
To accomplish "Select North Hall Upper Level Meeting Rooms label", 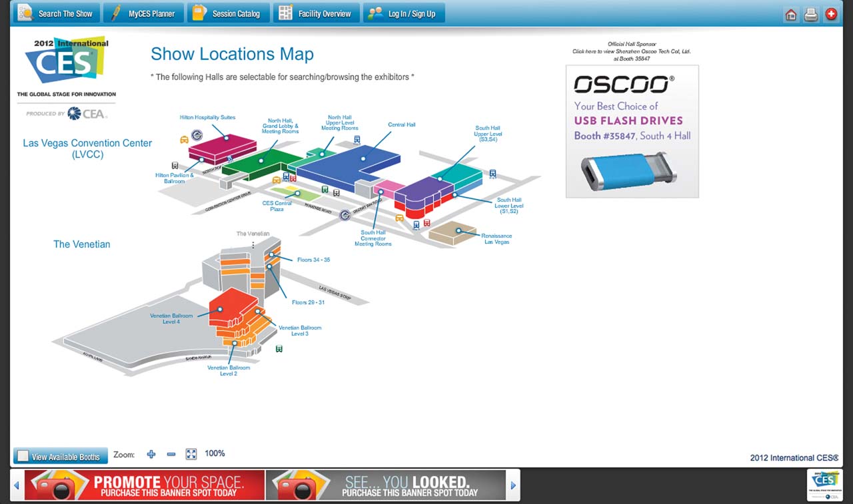I will [339, 123].
